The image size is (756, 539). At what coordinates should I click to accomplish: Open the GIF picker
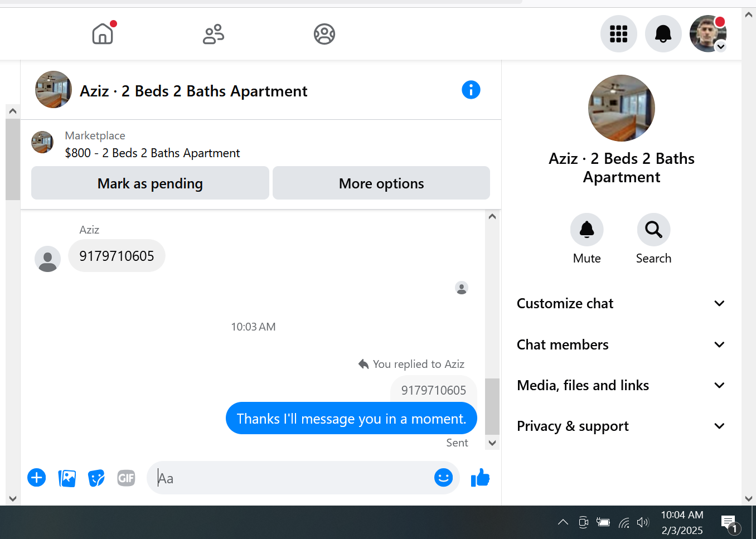point(126,478)
